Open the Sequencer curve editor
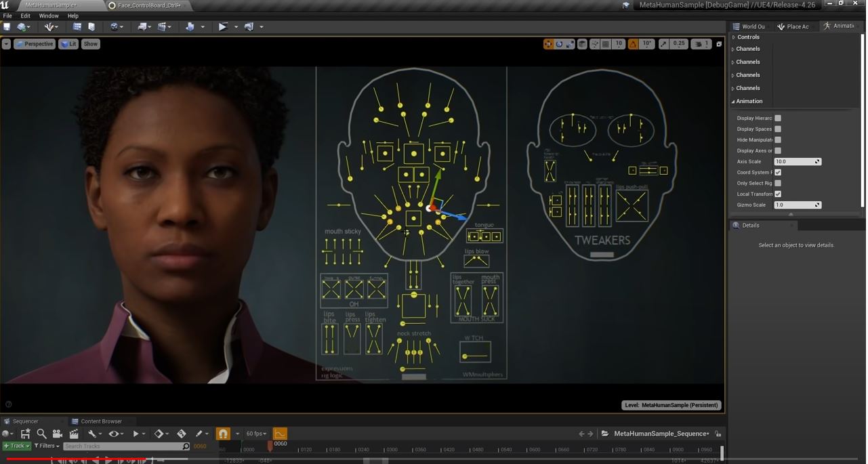 (x=280, y=434)
